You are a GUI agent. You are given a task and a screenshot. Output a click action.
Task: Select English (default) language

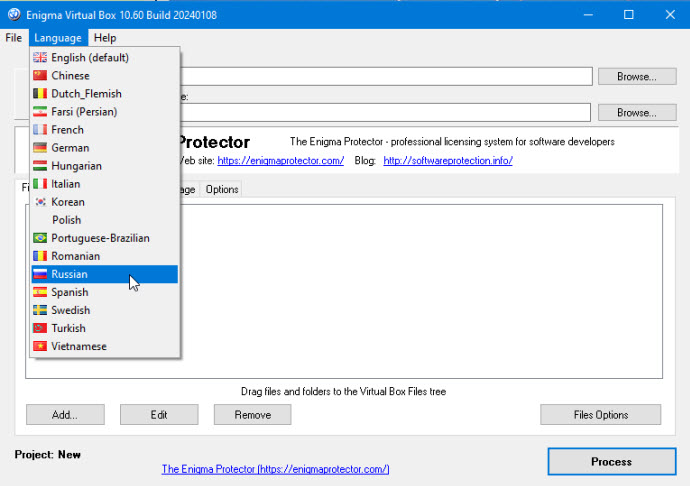(x=105, y=58)
